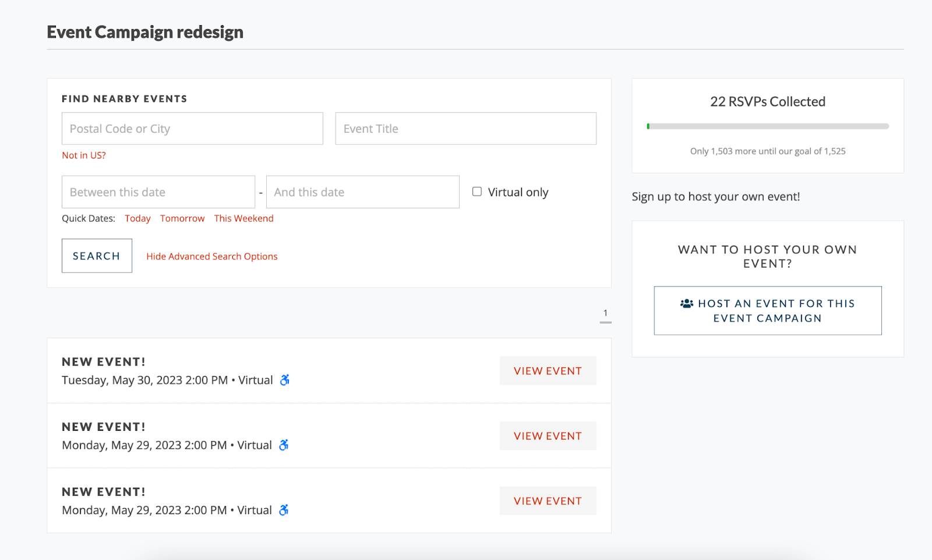This screenshot has width=932, height=560.
Task: Open the Between this date field
Action: click(158, 192)
